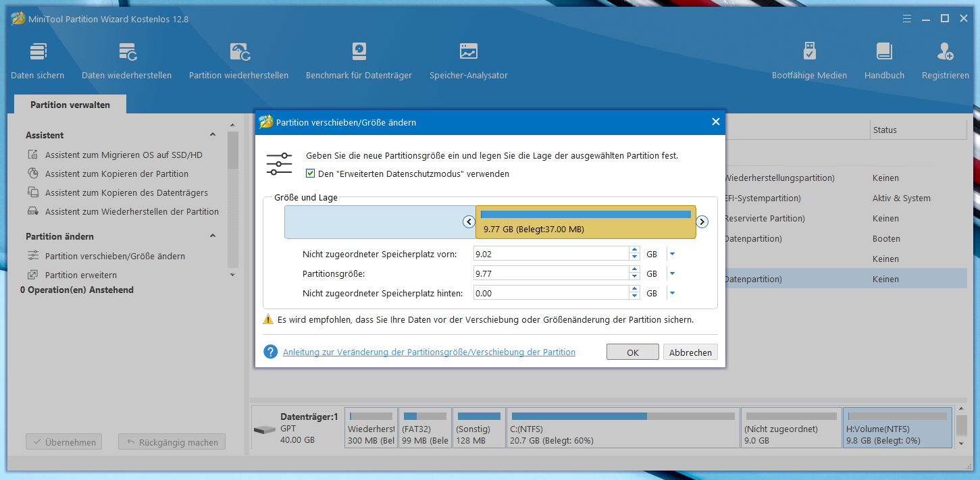Select the H:Volume NTFS partition block

pyautogui.click(x=898, y=427)
